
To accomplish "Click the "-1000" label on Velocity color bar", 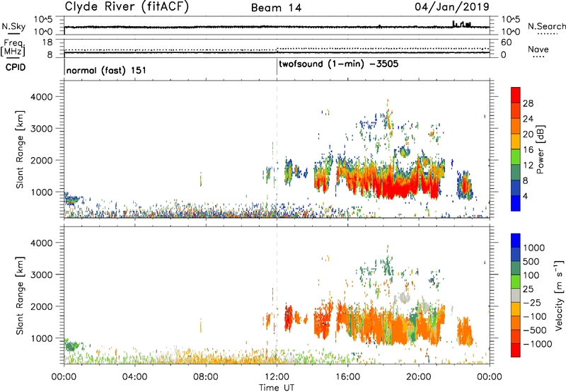I will click(x=538, y=344).
